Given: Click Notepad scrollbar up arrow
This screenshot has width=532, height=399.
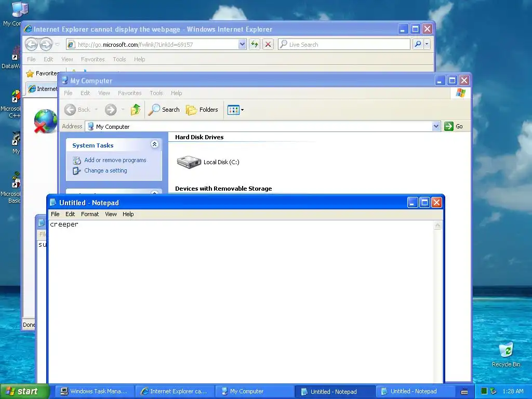Looking at the screenshot, I should [437, 225].
